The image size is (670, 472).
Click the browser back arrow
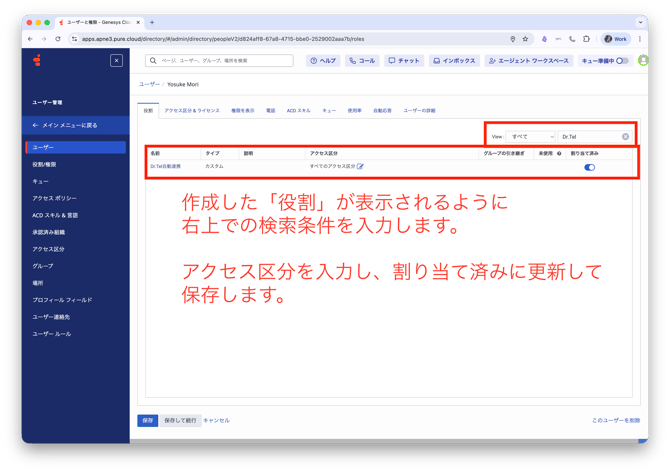point(30,39)
